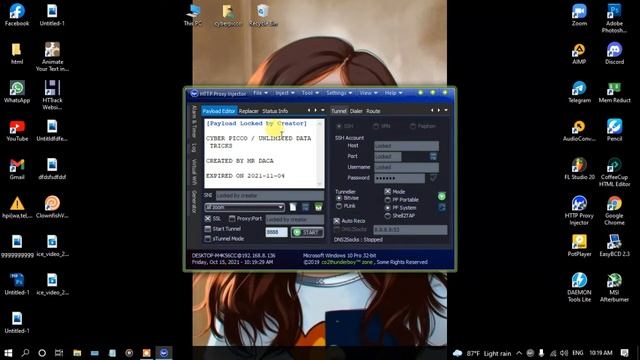Open the Discord desktop icon
Screen dimensions: 640x360
614,53
